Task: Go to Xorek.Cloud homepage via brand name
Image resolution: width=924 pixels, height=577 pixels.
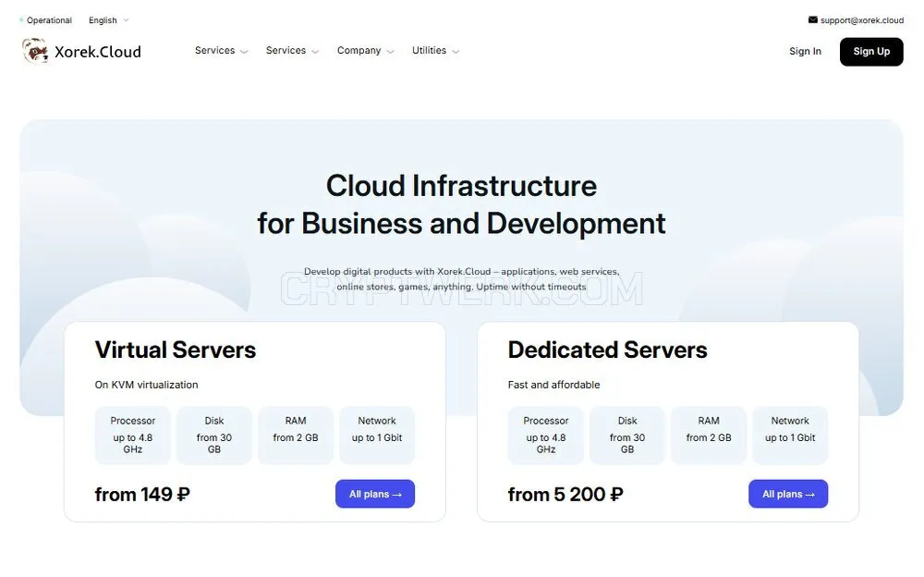Action: pos(98,52)
